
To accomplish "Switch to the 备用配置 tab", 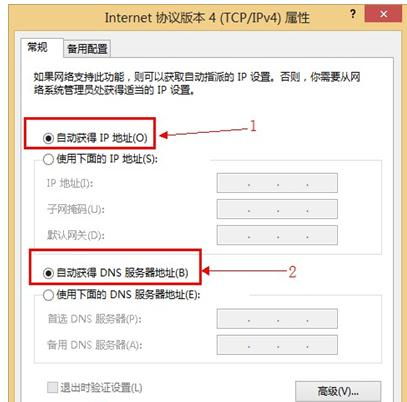I will coord(87,49).
